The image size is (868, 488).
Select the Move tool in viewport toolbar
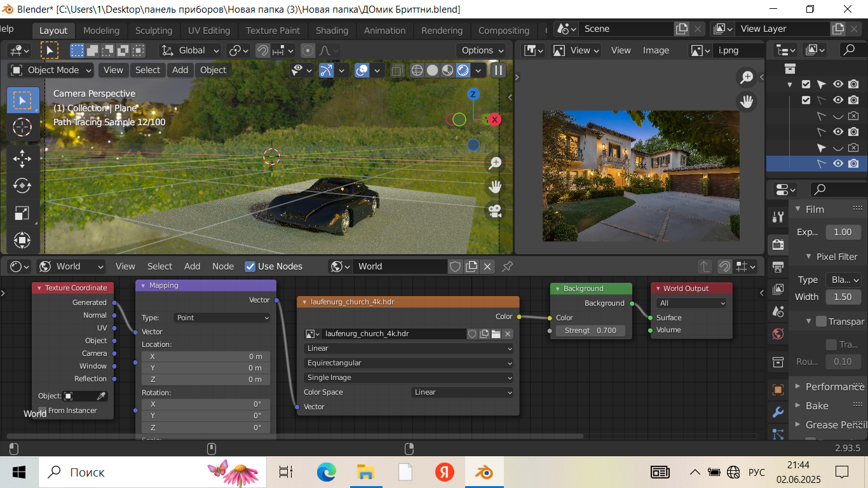click(x=22, y=158)
